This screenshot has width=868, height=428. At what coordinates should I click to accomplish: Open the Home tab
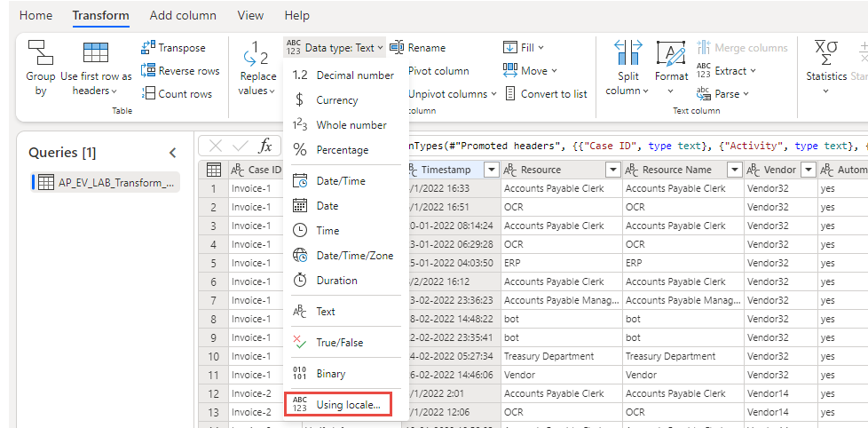pos(36,15)
